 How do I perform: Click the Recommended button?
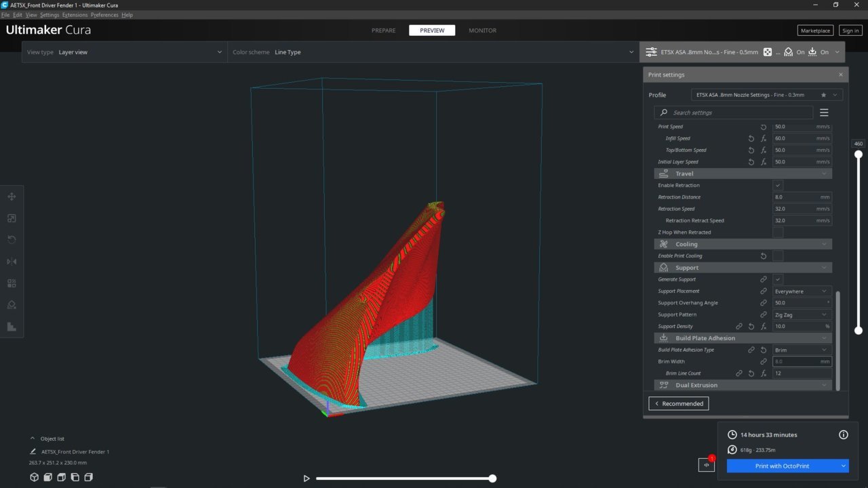coord(678,403)
